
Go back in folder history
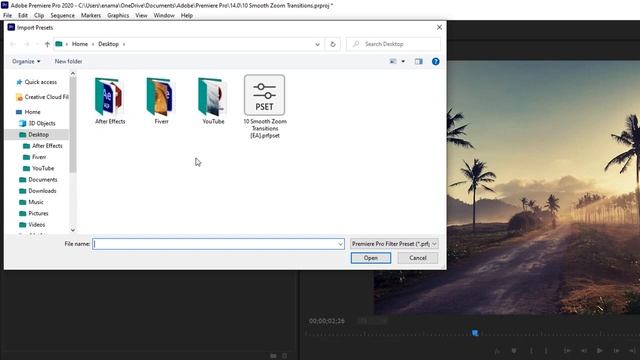[x=13, y=44]
